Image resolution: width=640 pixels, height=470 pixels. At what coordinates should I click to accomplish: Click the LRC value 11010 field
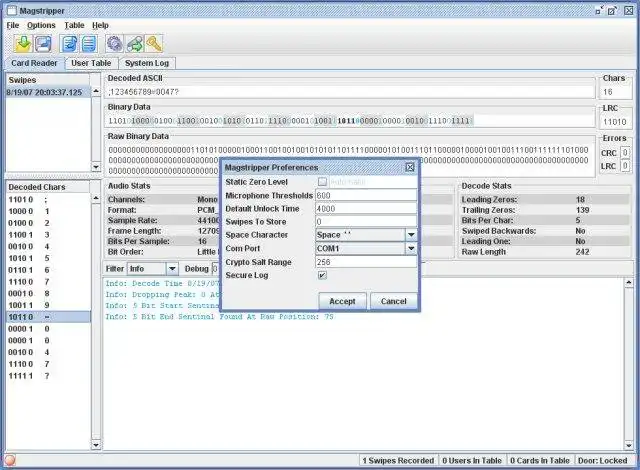tap(615, 122)
